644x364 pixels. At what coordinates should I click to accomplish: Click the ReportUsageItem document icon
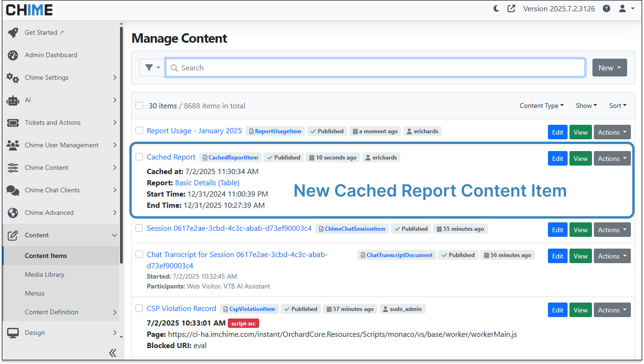click(251, 131)
